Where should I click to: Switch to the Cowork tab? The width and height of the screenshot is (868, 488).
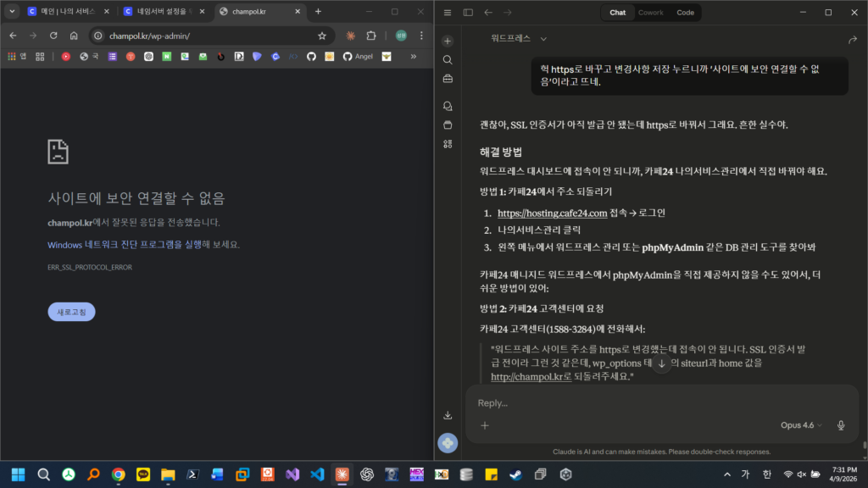650,12
